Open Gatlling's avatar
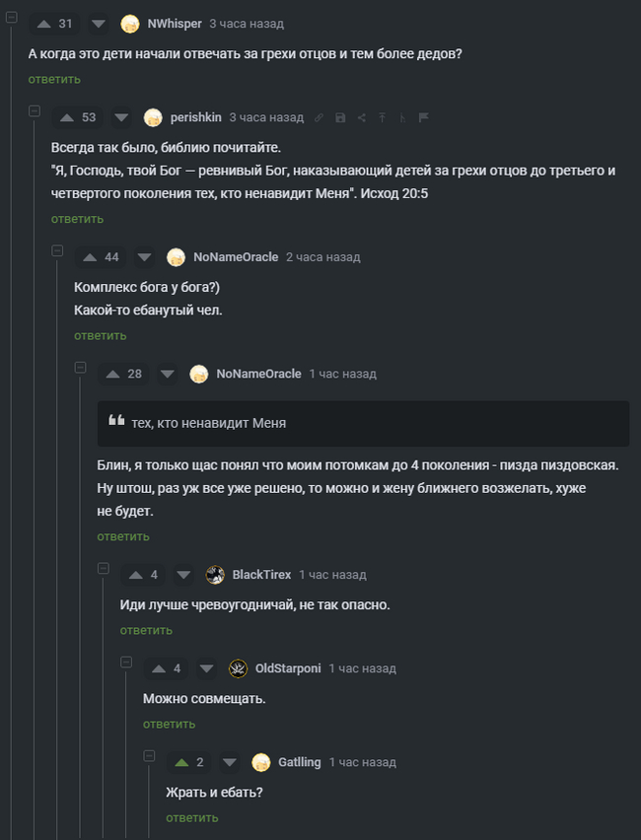 [261, 761]
